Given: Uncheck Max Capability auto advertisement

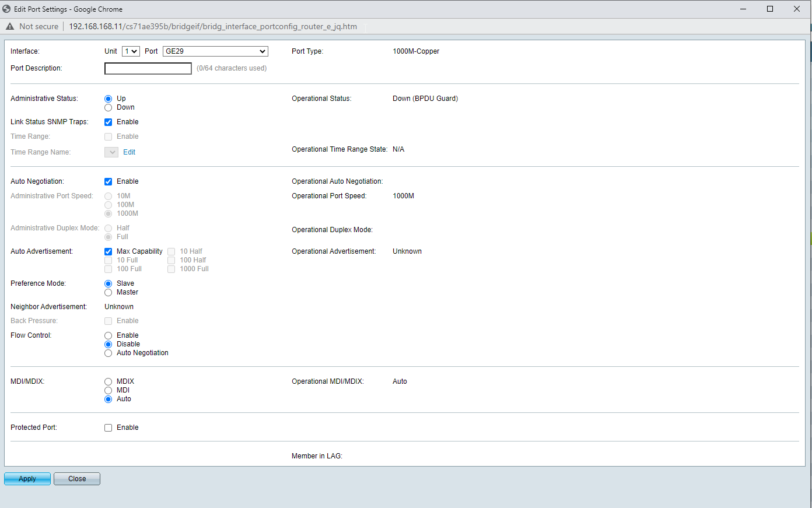Looking at the screenshot, I should click(108, 252).
